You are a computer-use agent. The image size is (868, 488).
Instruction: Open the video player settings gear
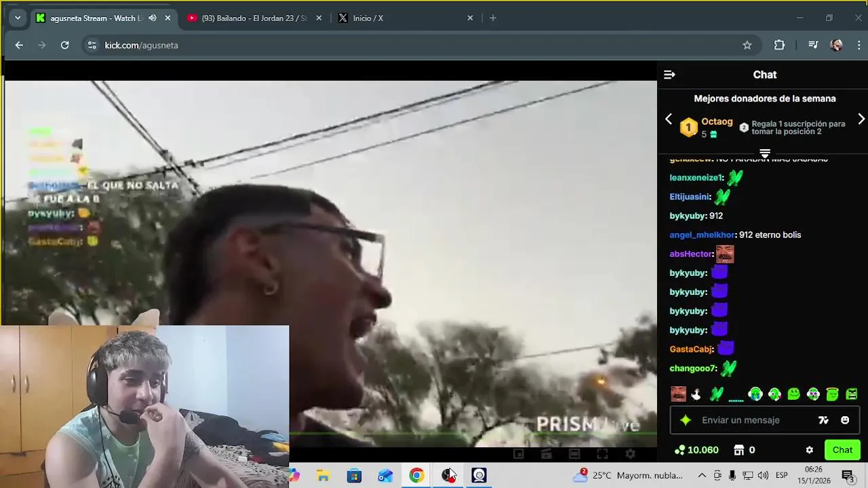630,454
